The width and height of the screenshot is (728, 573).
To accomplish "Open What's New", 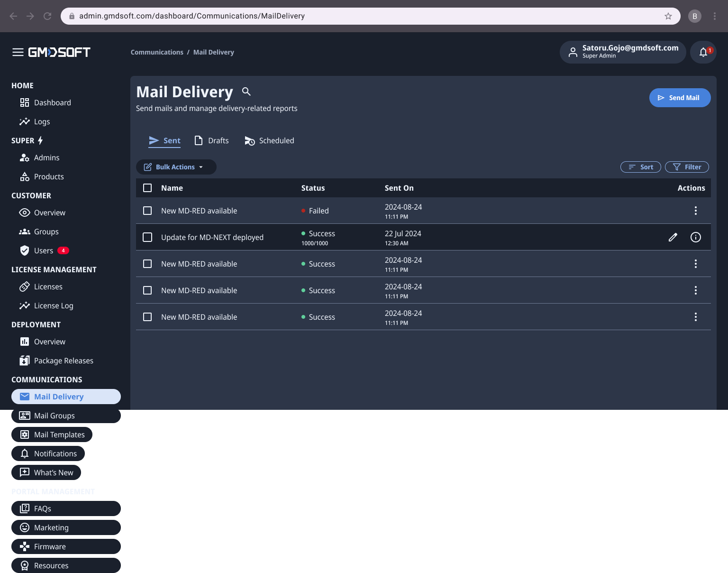I will point(46,472).
